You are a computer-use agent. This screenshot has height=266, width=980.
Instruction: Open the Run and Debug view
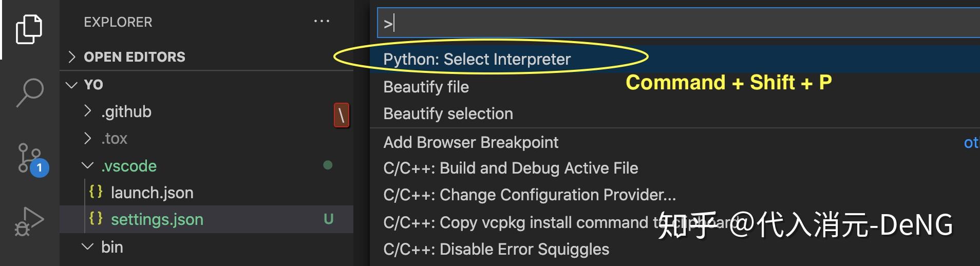coord(29,222)
